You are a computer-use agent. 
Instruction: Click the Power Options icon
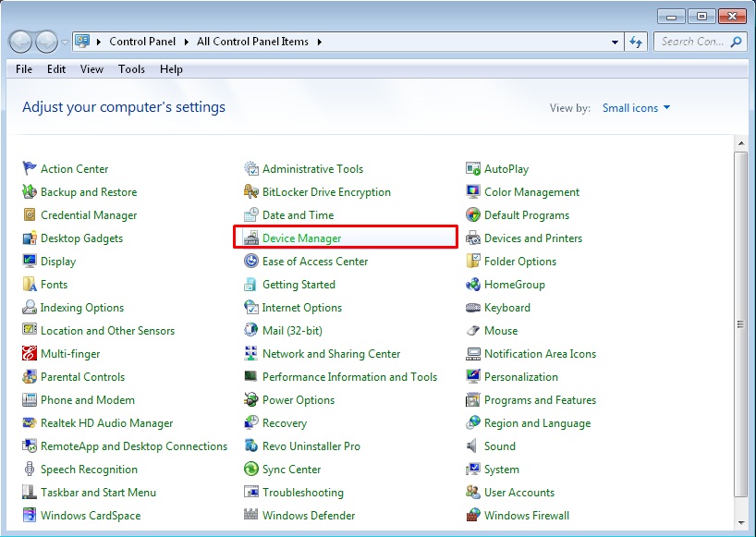click(251, 399)
